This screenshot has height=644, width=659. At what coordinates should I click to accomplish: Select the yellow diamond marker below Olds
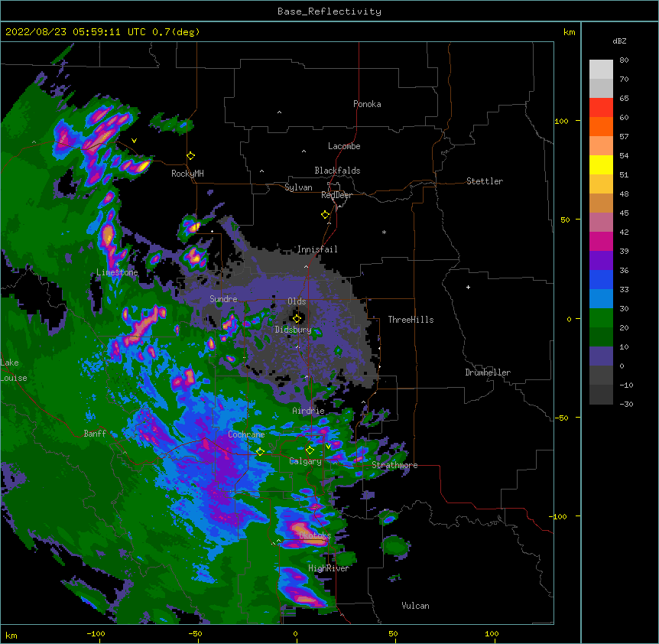coord(297,318)
